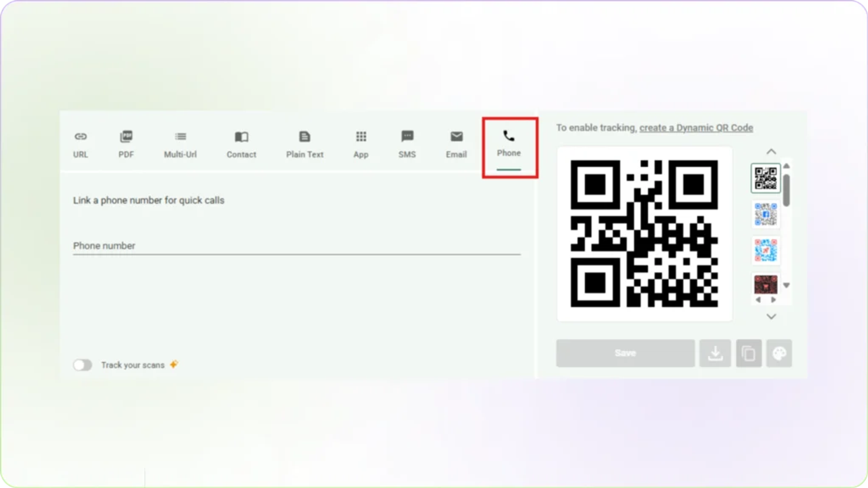Screen dimensions: 868x488
Task: Click the template list vertical scrollbar thumb
Action: (787, 191)
